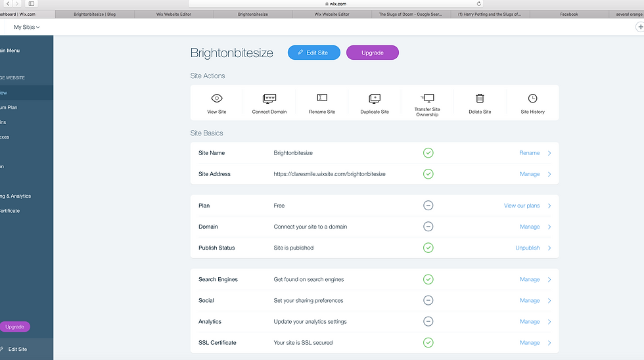Click the Delete Site trash icon
The image size is (644, 360).
480,99
